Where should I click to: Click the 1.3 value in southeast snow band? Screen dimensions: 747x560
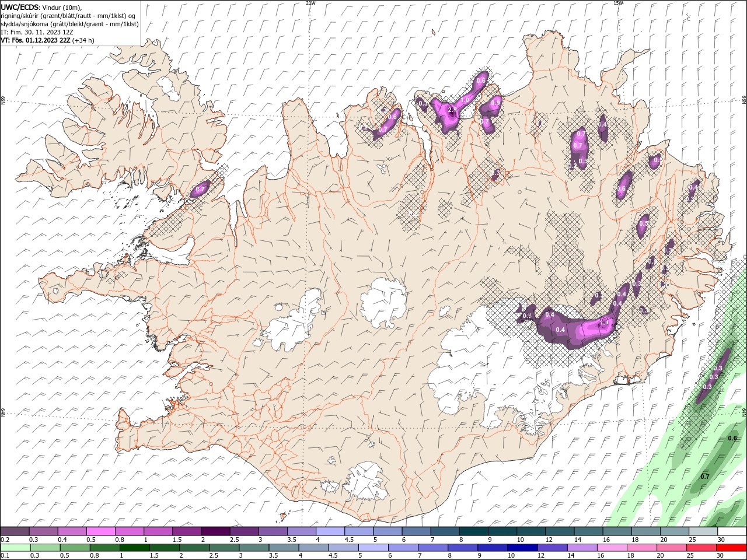[605, 322]
